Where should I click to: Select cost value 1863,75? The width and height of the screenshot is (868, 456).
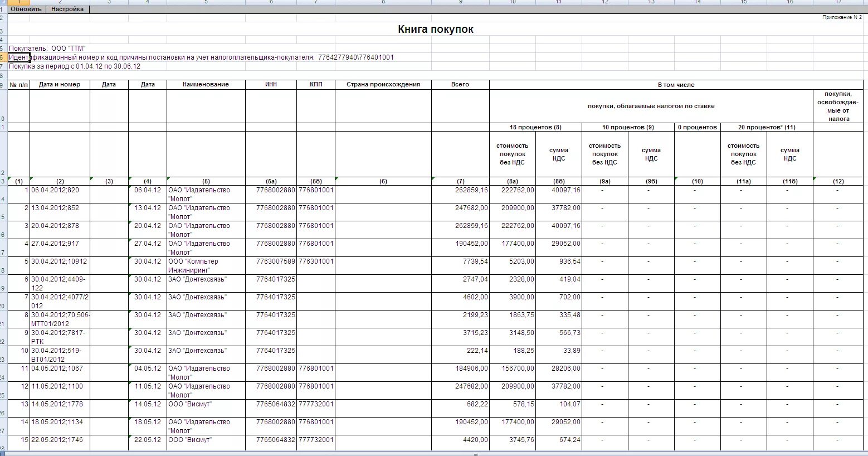(x=513, y=319)
